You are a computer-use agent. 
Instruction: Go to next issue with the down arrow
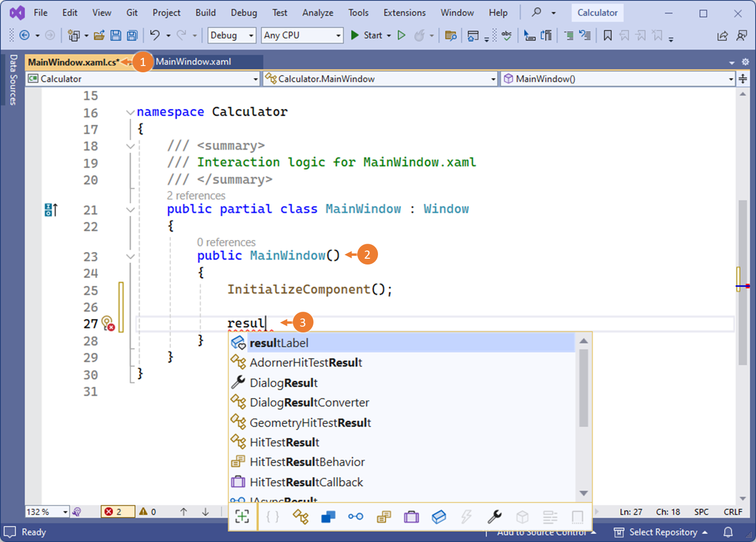coord(205,512)
